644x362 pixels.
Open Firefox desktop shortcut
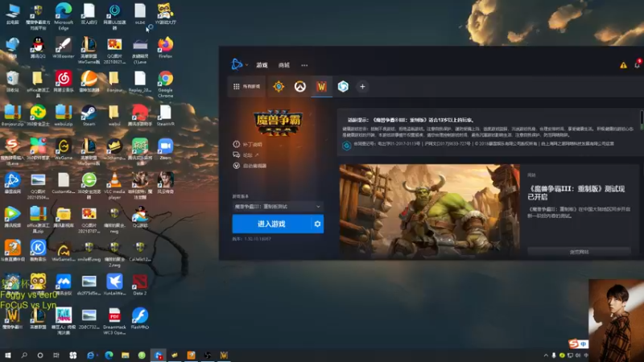[165, 47]
